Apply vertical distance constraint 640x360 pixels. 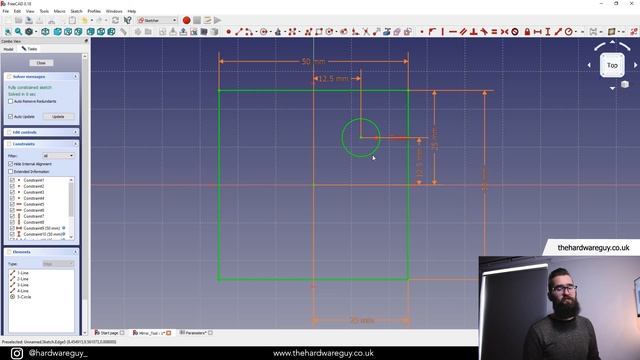click(548, 31)
